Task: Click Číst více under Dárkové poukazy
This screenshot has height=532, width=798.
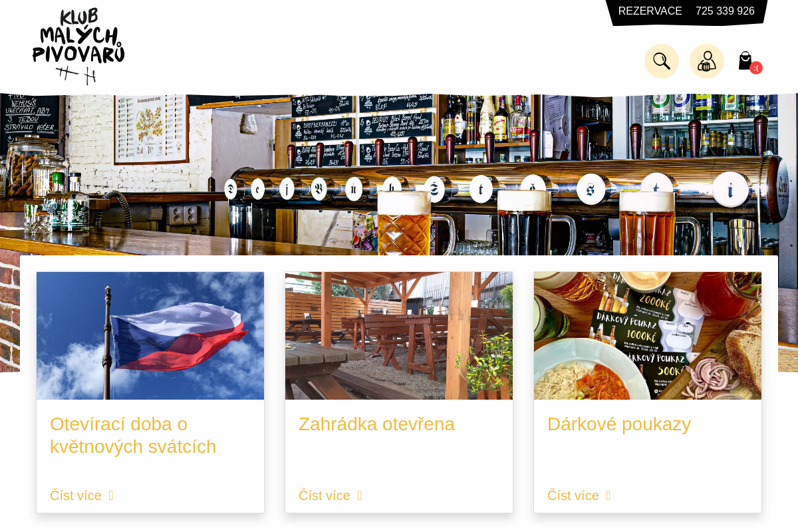Action: [x=573, y=495]
